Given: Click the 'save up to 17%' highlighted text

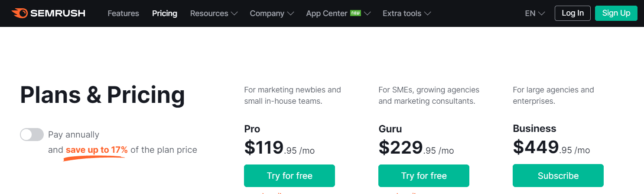Looking at the screenshot, I should coord(97,150).
